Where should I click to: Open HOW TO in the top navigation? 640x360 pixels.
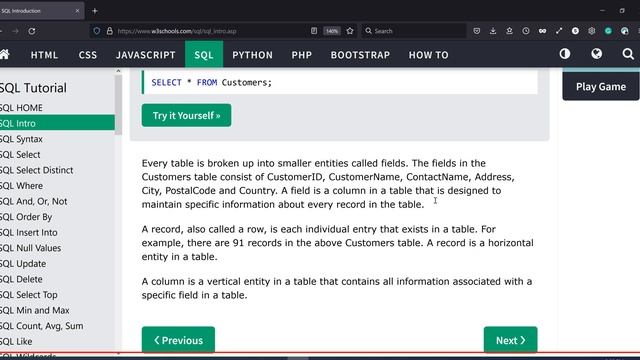429,55
